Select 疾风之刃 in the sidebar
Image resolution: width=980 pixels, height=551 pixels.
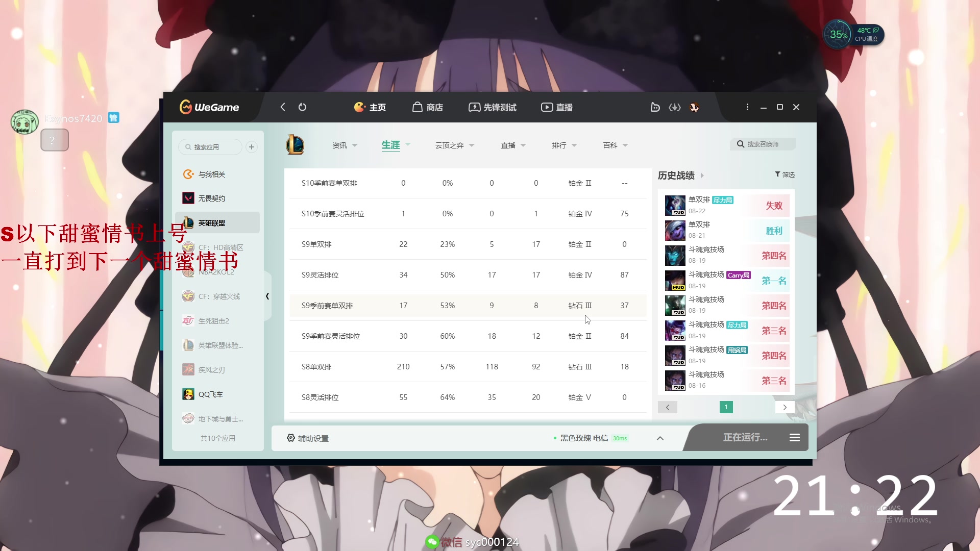click(217, 370)
